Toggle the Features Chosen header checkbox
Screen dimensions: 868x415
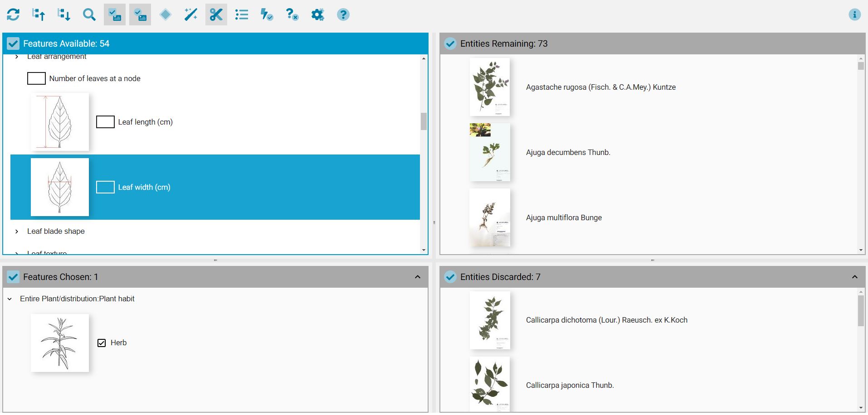(x=13, y=277)
